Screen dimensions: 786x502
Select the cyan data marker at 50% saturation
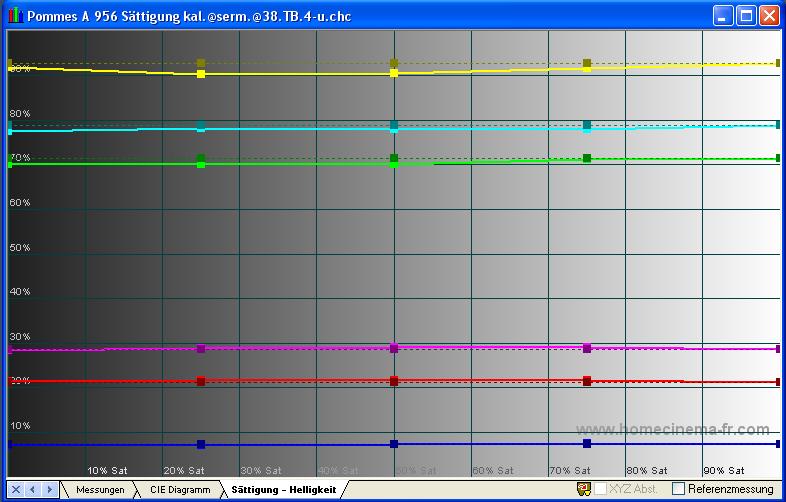(x=394, y=127)
